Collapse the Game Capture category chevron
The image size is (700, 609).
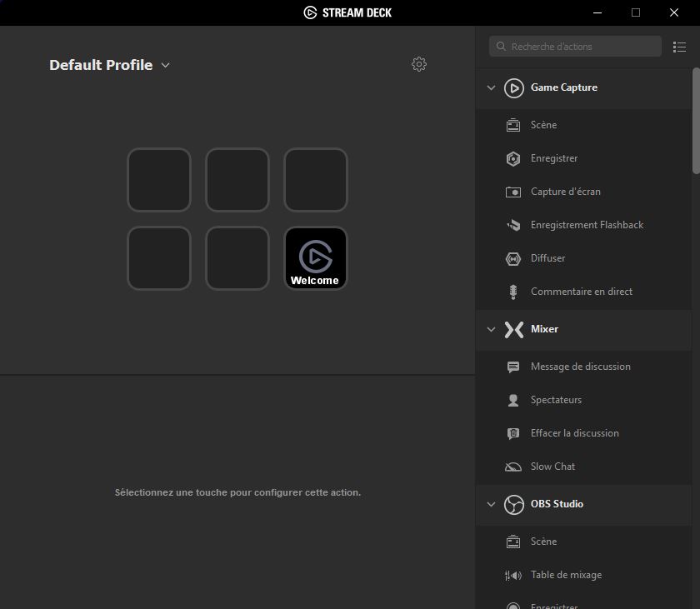[x=491, y=87]
